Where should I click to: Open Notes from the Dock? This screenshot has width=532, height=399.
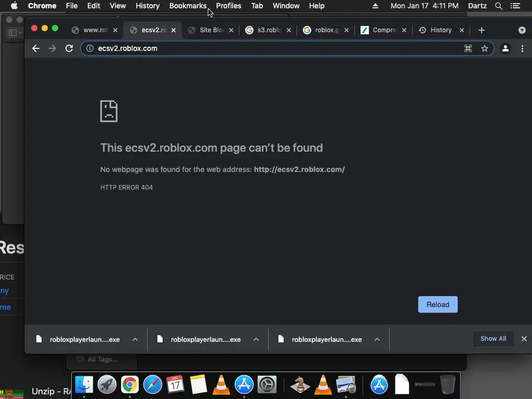(198, 385)
